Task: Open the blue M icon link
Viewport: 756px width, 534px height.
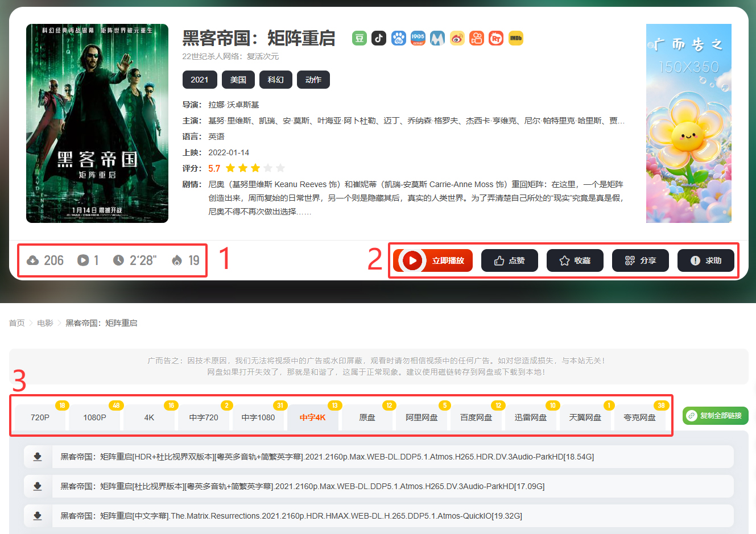Action: pos(437,38)
